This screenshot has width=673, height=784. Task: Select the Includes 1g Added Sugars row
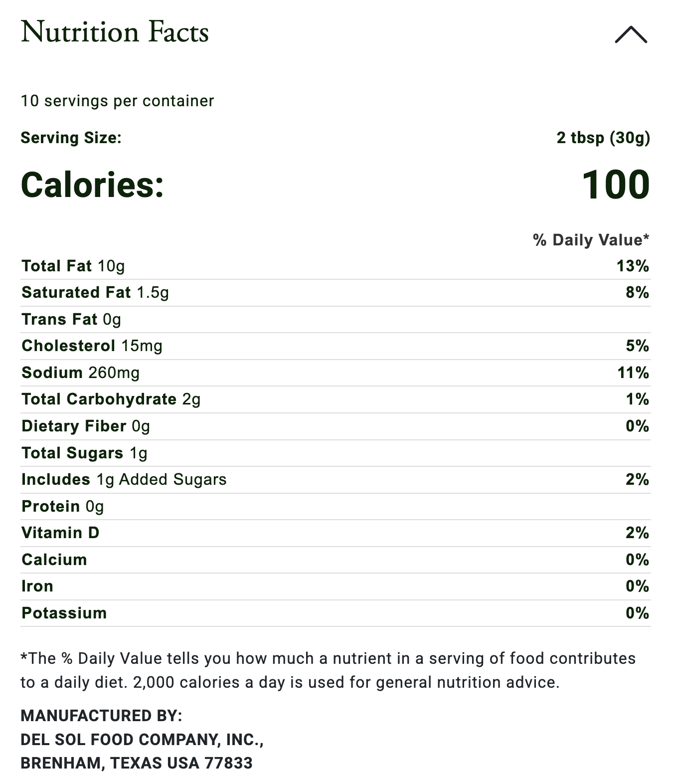pos(124,479)
